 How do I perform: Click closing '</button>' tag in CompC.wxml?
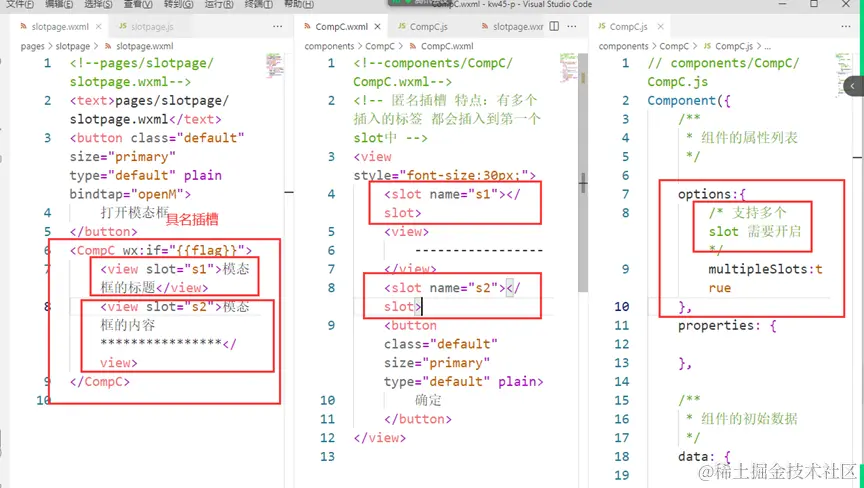tap(418, 419)
